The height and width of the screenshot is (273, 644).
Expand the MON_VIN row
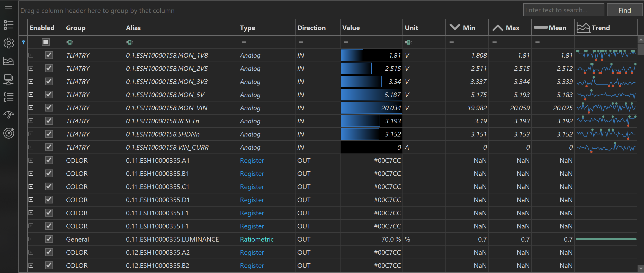tap(31, 108)
